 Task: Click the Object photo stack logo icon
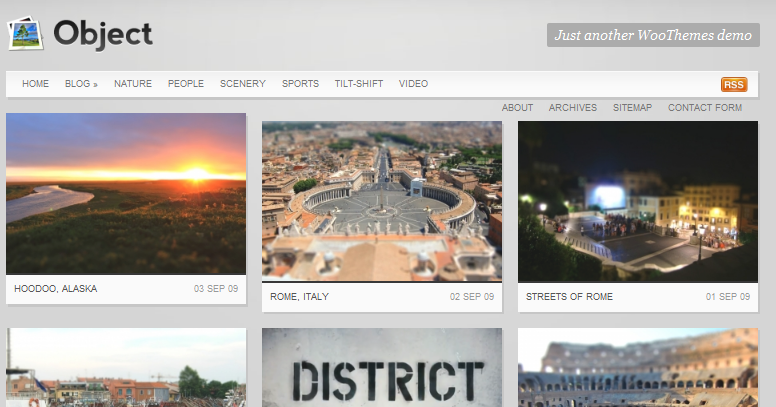(26, 34)
